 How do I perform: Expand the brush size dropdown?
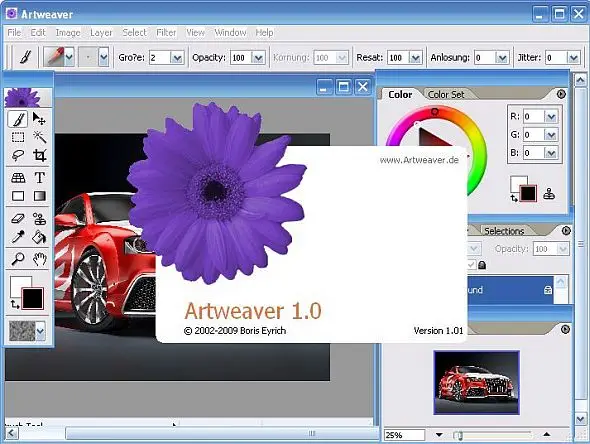pos(177,58)
